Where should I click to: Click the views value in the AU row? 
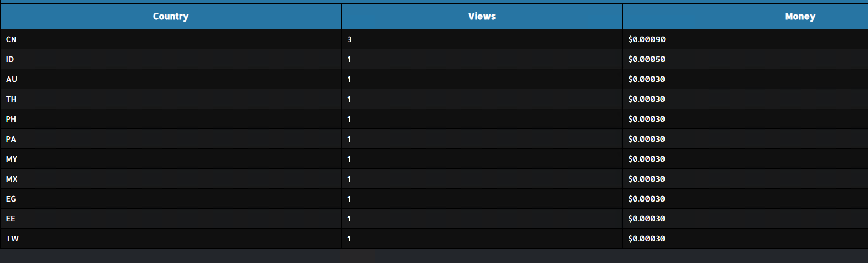point(349,79)
